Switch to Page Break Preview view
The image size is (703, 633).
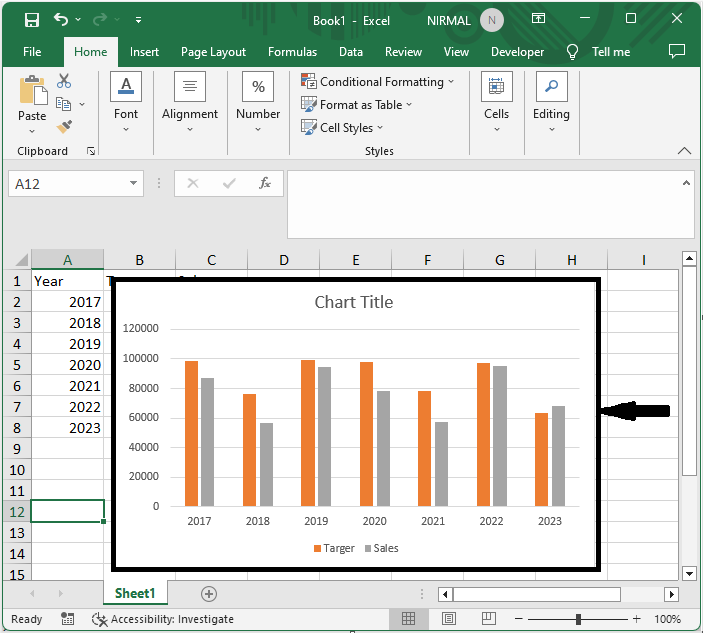coord(490,619)
